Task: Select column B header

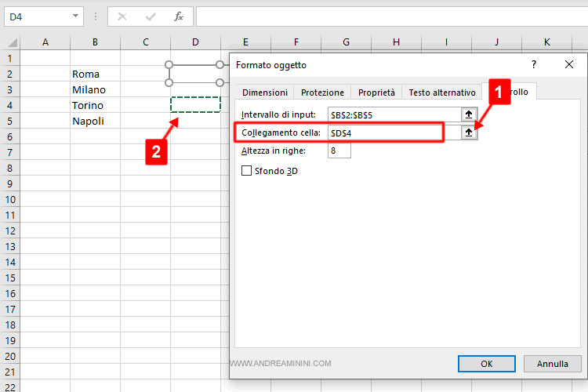Action: pyautogui.click(x=95, y=42)
